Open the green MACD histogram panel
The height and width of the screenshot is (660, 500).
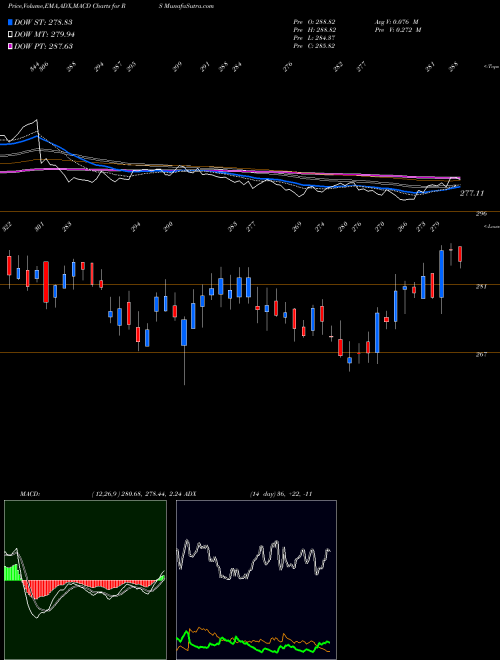tap(85, 580)
